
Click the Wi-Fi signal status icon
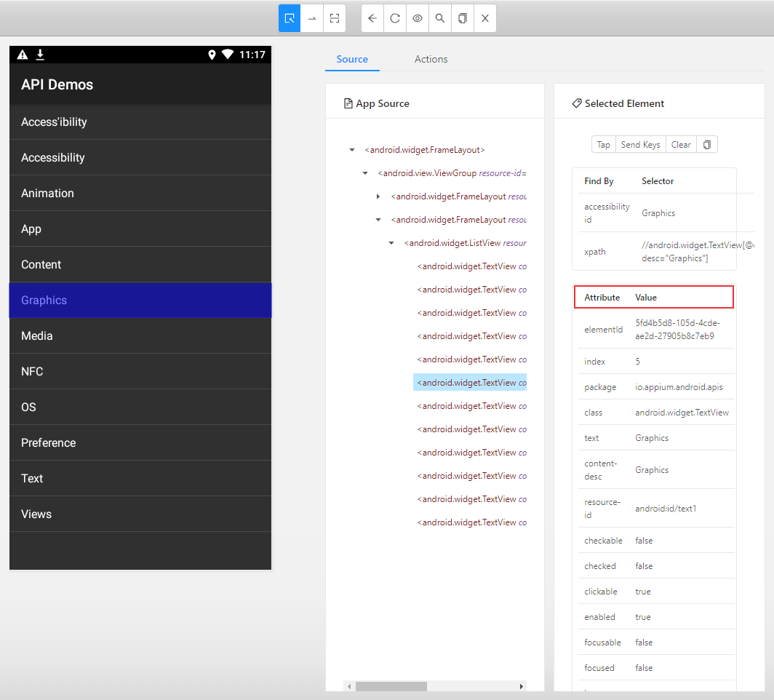pos(228,55)
